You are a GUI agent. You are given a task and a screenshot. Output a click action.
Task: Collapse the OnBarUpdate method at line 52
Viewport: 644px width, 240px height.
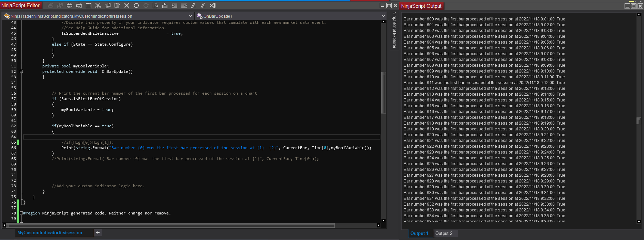(21, 71)
